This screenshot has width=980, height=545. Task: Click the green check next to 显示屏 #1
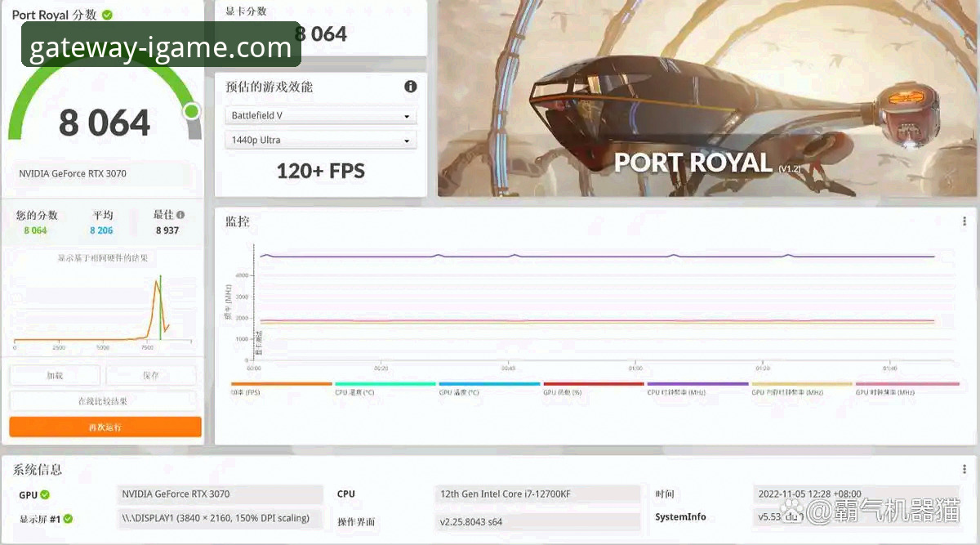(x=69, y=519)
